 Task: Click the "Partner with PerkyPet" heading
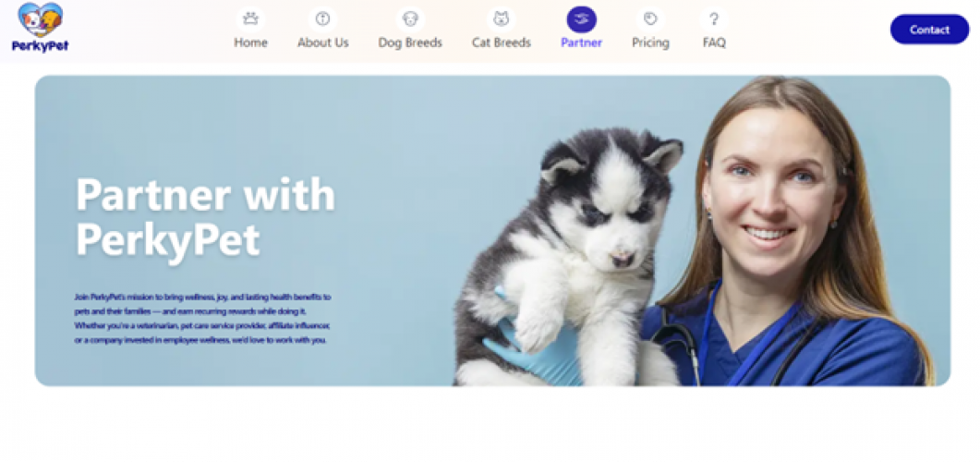point(205,216)
